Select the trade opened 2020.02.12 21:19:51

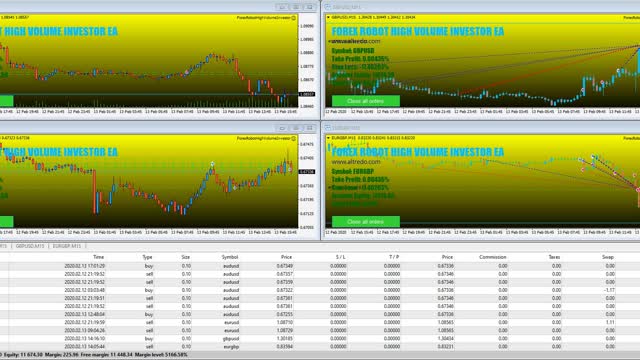(320, 298)
